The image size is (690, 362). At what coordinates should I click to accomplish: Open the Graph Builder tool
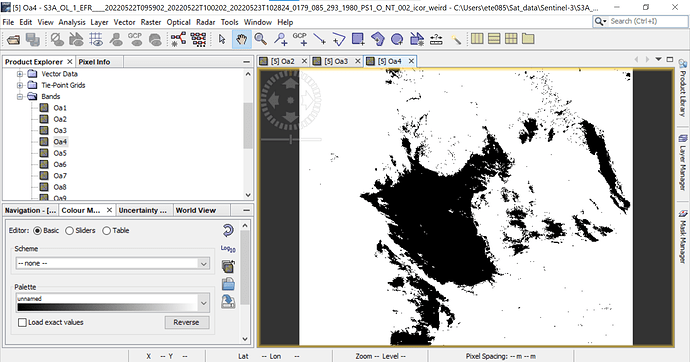click(178, 40)
